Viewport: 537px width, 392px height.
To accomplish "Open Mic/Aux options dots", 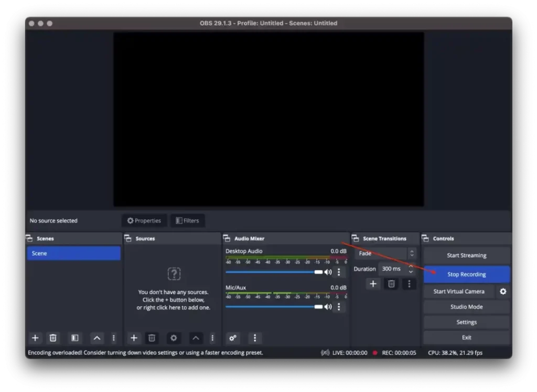I will point(339,307).
